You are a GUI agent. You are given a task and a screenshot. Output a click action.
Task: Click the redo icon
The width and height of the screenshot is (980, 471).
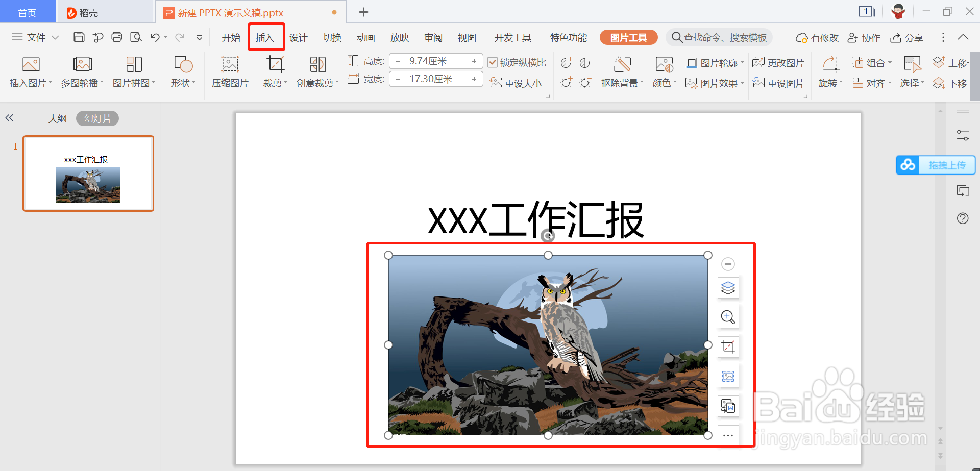[x=180, y=37]
